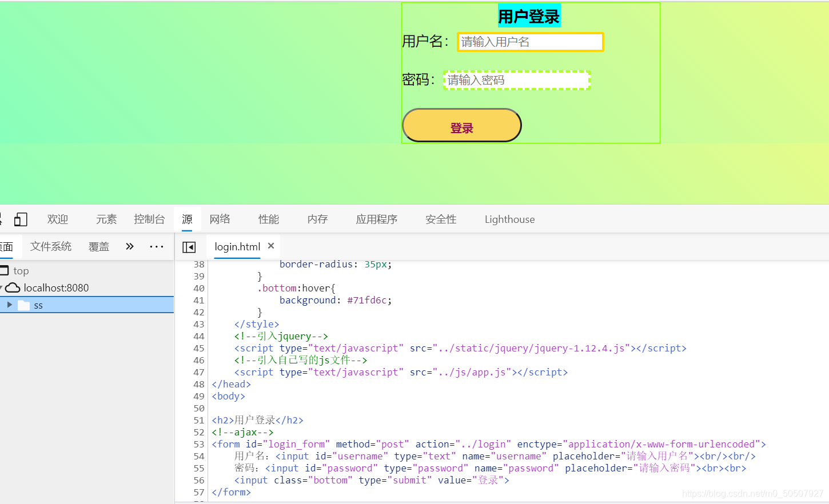Image resolution: width=829 pixels, height=504 pixels.
Task: Open the 应用程序 tab
Action: point(377,219)
